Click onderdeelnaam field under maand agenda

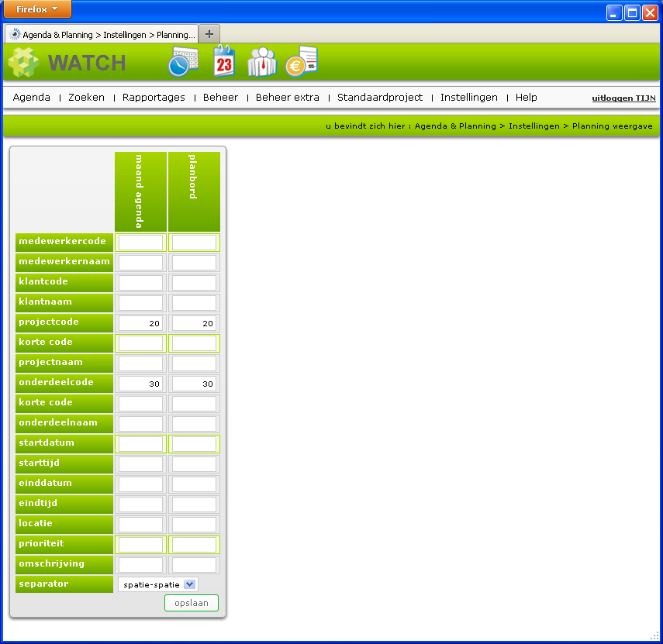[x=141, y=424]
